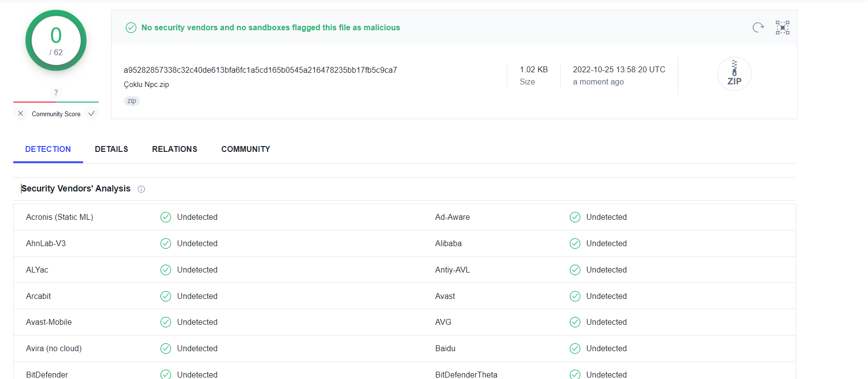868x379 pixels.
Task: Click the Alibaba vendor name
Action: [448, 243]
